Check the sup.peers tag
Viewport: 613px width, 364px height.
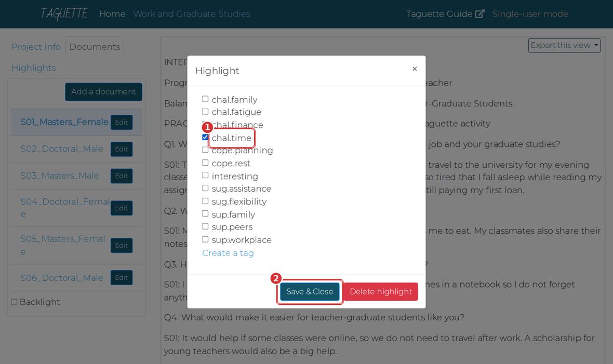click(x=205, y=226)
